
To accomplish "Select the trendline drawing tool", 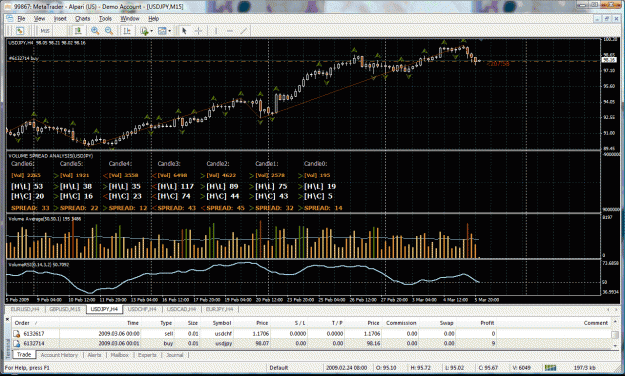I will [x=244, y=31].
